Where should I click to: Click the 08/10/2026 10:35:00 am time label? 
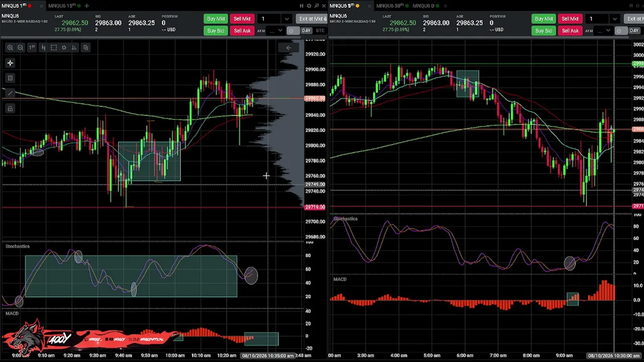click(x=267, y=356)
